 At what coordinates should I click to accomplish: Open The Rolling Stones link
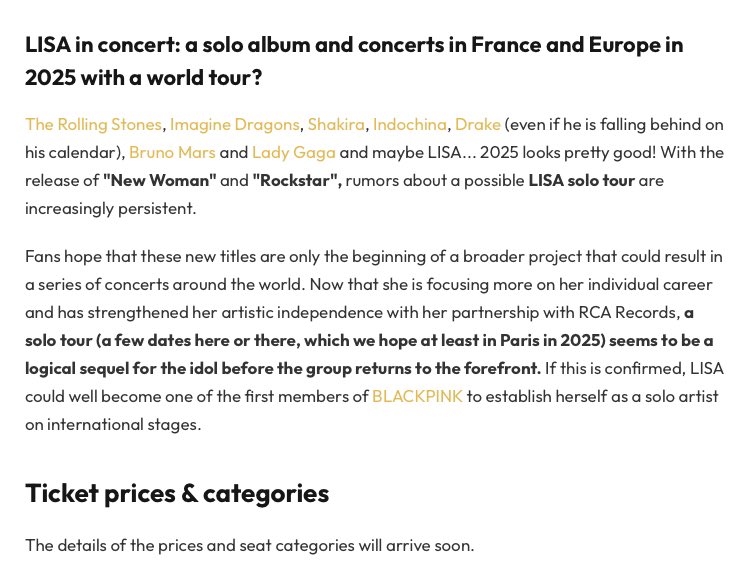(x=93, y=125)
